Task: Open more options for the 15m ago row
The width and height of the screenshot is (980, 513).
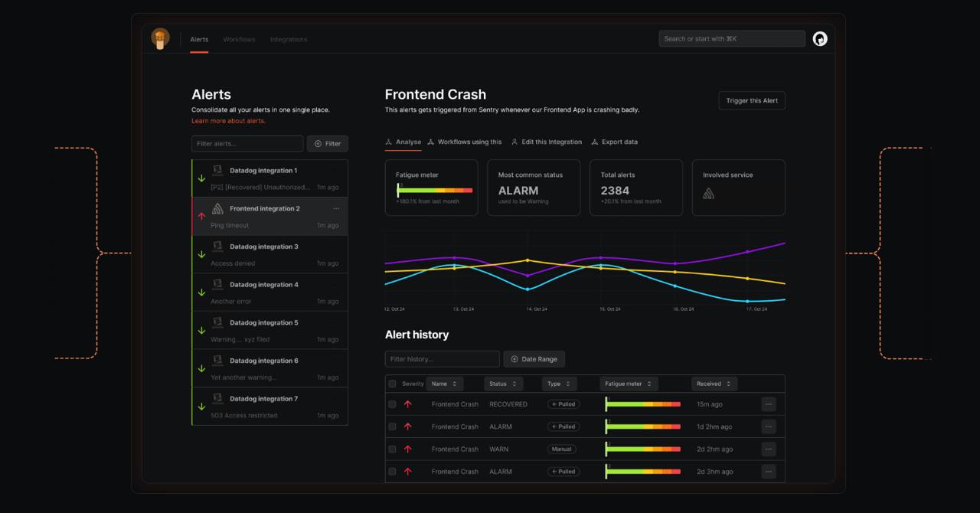Action: [x=769, y=404]
